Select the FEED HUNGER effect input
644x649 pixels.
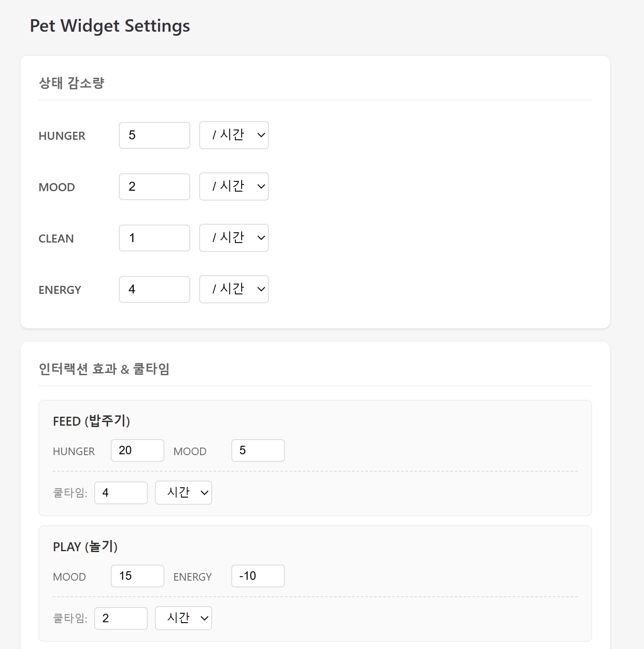click(137, 450)
